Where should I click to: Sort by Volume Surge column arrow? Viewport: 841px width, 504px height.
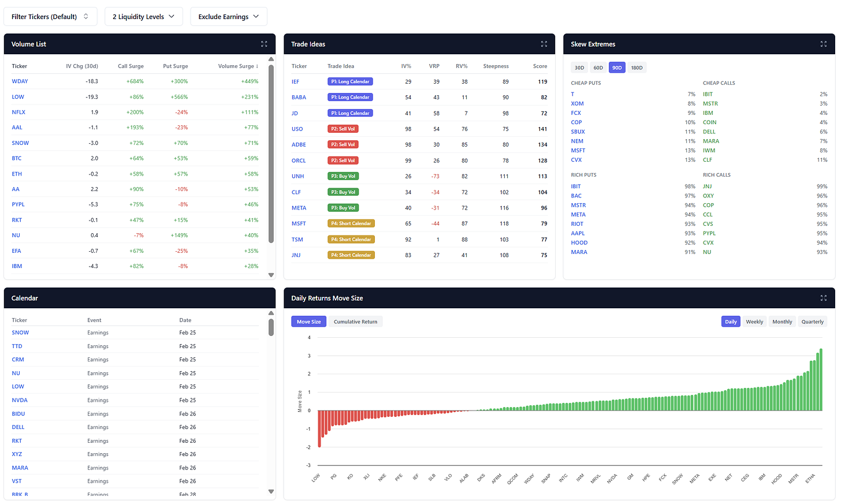257,66
